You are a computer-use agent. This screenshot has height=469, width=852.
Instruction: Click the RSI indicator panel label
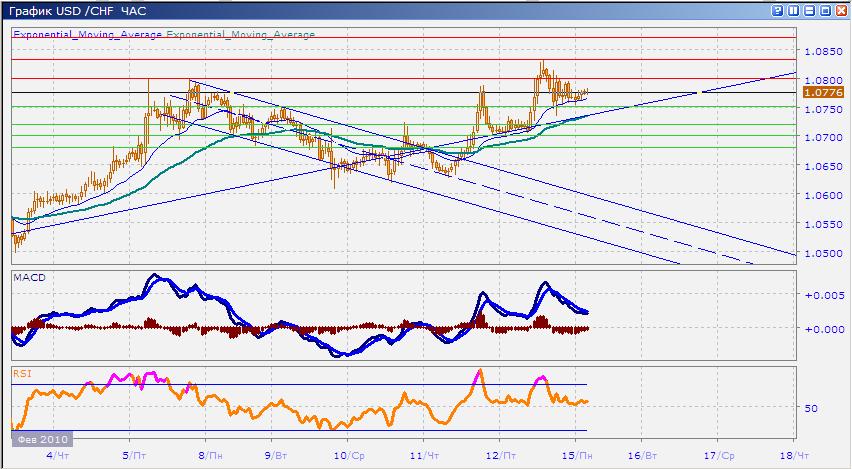click(22, 373)
